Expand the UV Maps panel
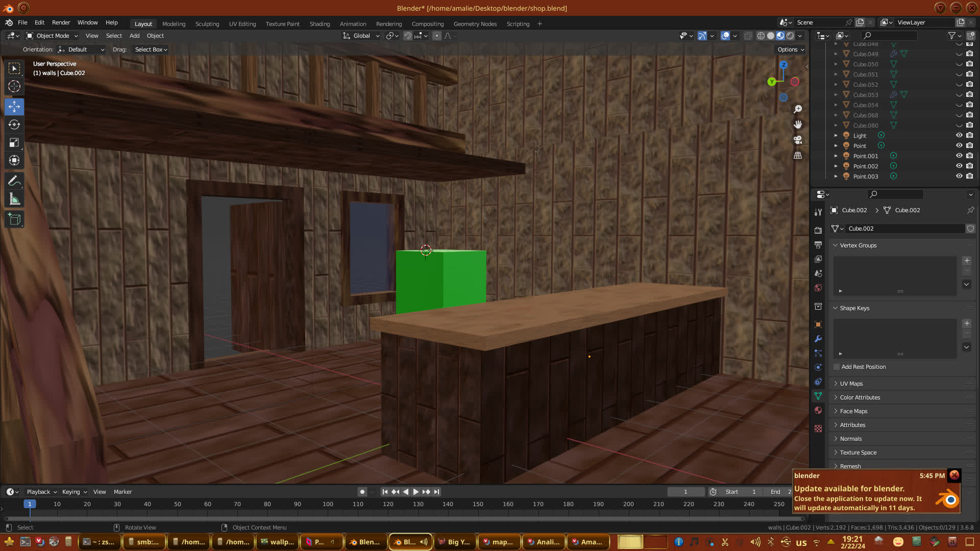980x551 pixels. tap(851, 384)
